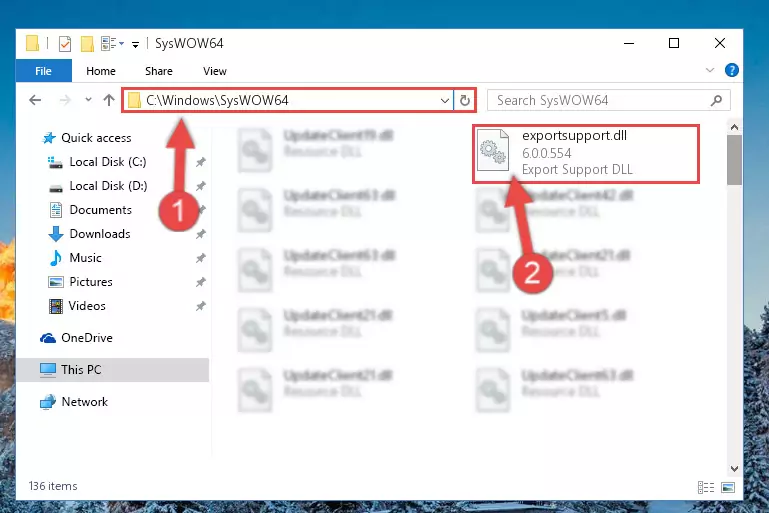Click pin icon beside Local Disk (D:)
The height and width of the screenshot is (513, 769).
pyautogui.click(x=201, y=186)
